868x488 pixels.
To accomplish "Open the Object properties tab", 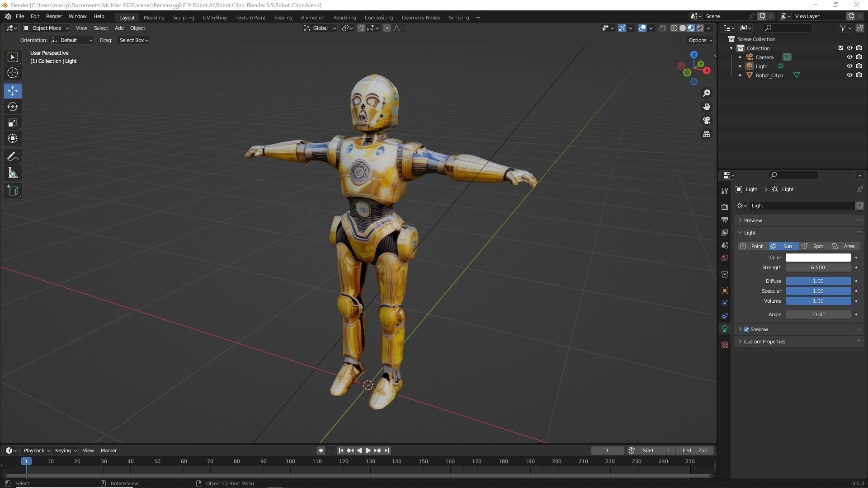I will click(x=725, y=291).
